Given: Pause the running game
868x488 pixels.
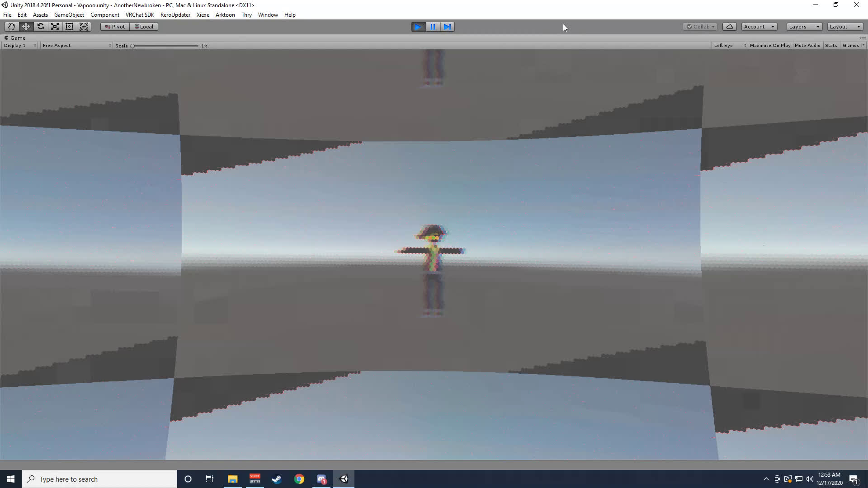Looking at the screenshot, I should [x=433, y=27].
